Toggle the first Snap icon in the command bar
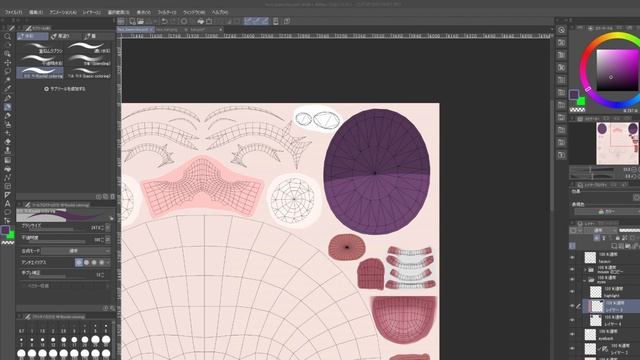This screenshot has width=640, height=360. [248, 21]
